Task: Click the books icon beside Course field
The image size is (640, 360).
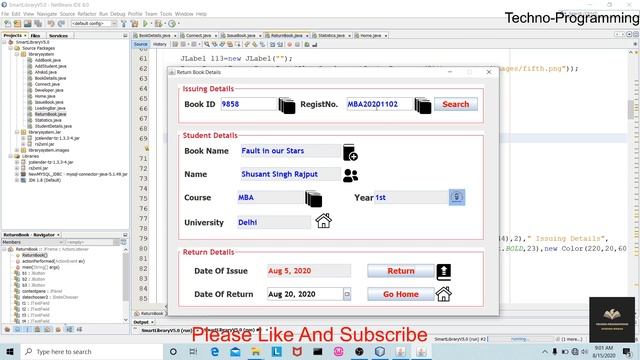Action: click(313, 199)
